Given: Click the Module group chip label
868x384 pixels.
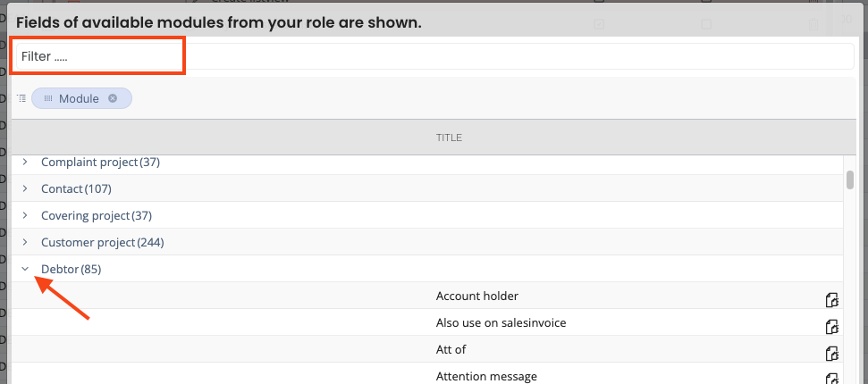Looking at the screenshot, I should click(x=79, y=98).
